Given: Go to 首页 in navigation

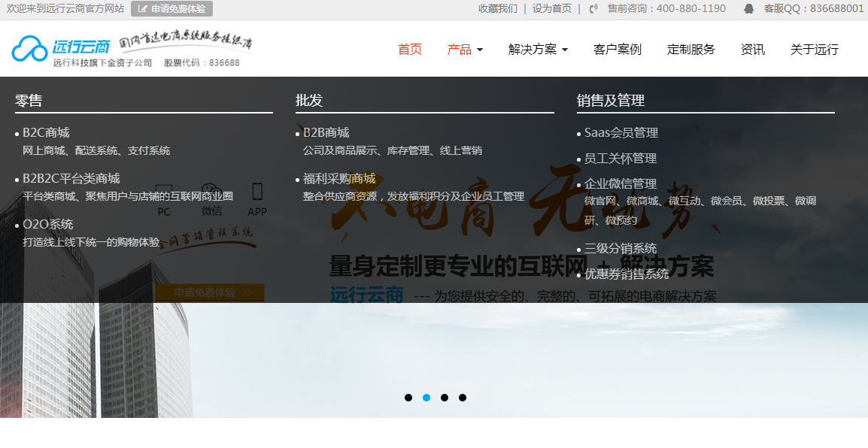Looking at the screenshot, I should pyautogui.click(x=410, y=49).
